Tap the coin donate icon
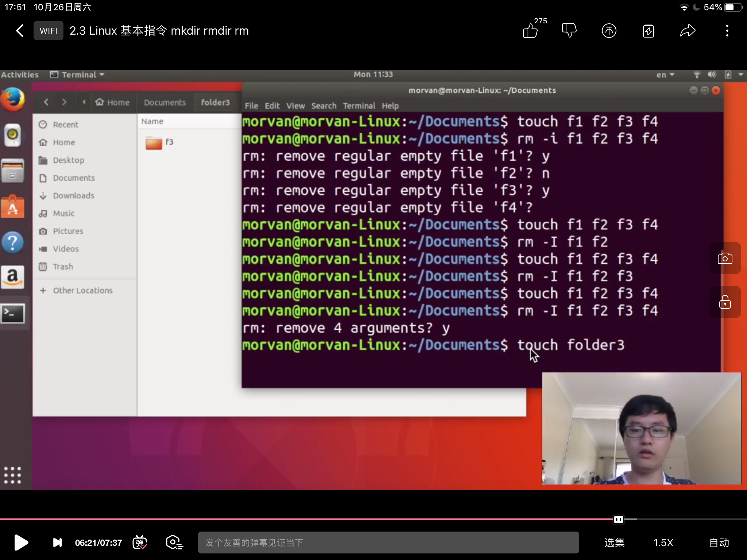 tap(609, 31)
